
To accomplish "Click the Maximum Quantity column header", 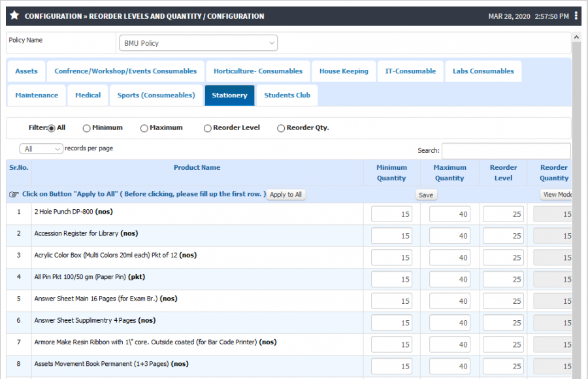I will point(449,173).
